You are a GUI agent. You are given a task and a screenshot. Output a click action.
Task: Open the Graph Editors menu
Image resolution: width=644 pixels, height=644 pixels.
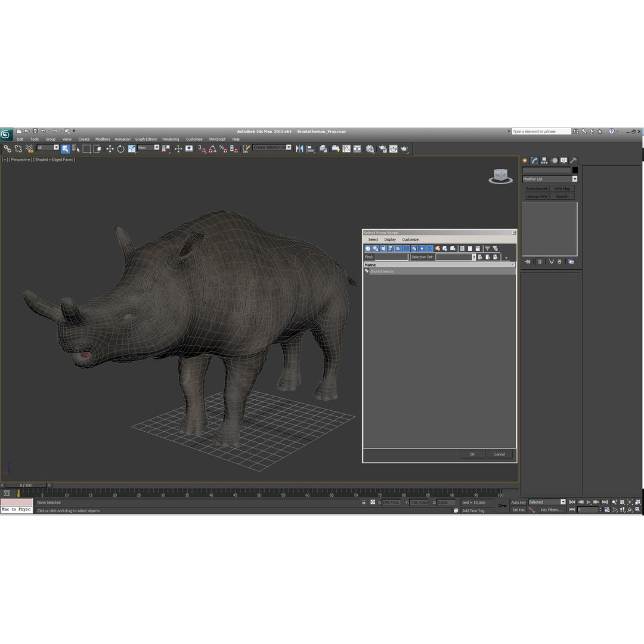[x=146, y=139]
